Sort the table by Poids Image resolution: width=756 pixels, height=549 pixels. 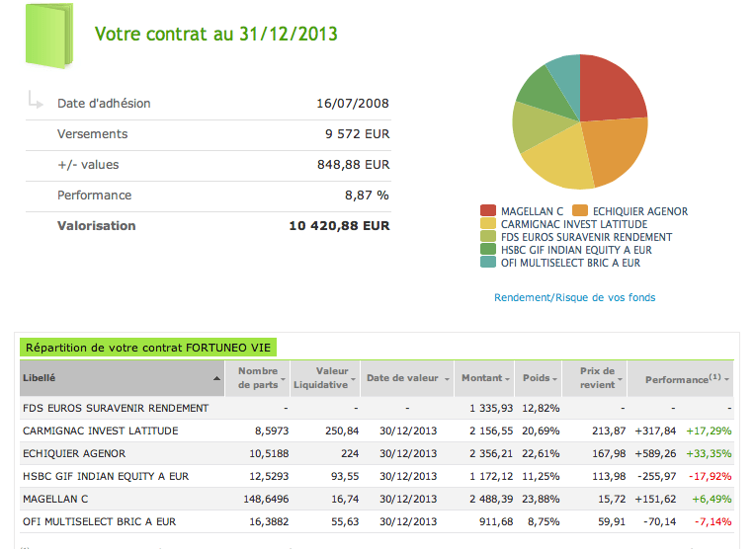click(543, 378)
